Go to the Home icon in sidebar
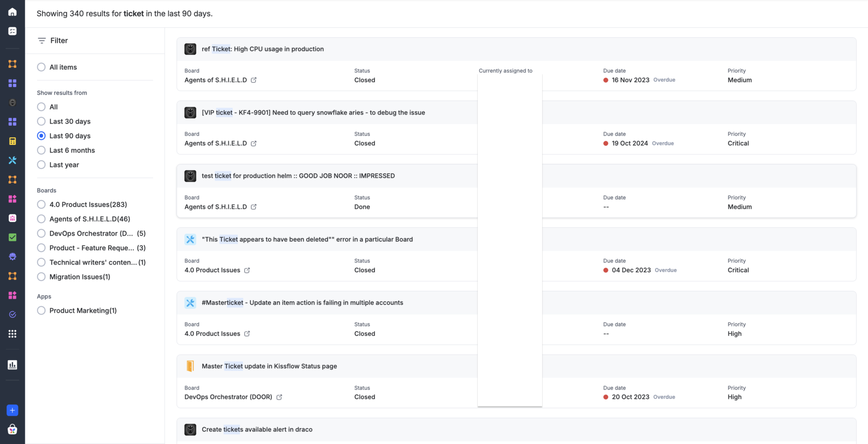Screen dimensions: 868x444 (x=13, y=12)
